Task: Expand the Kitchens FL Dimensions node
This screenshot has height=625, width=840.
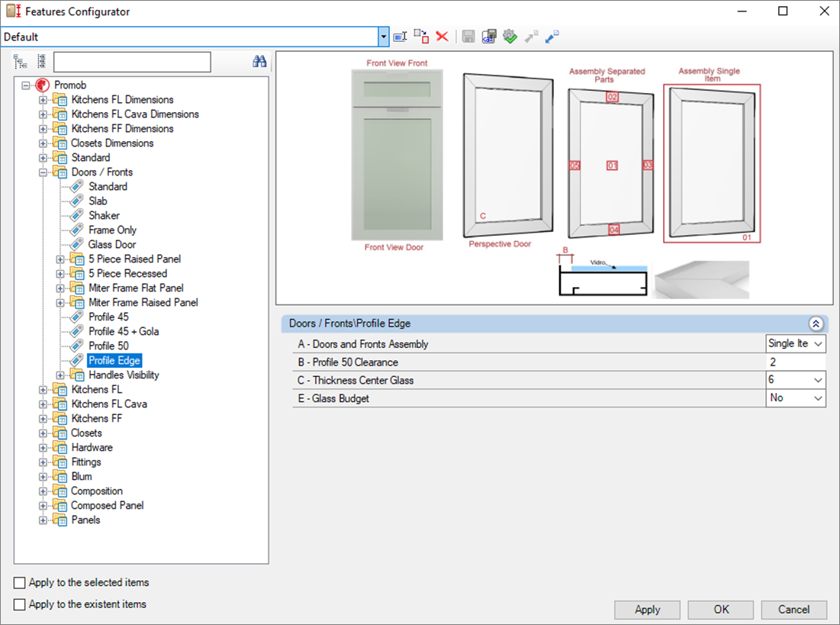Action: click(x=43, y=100)
